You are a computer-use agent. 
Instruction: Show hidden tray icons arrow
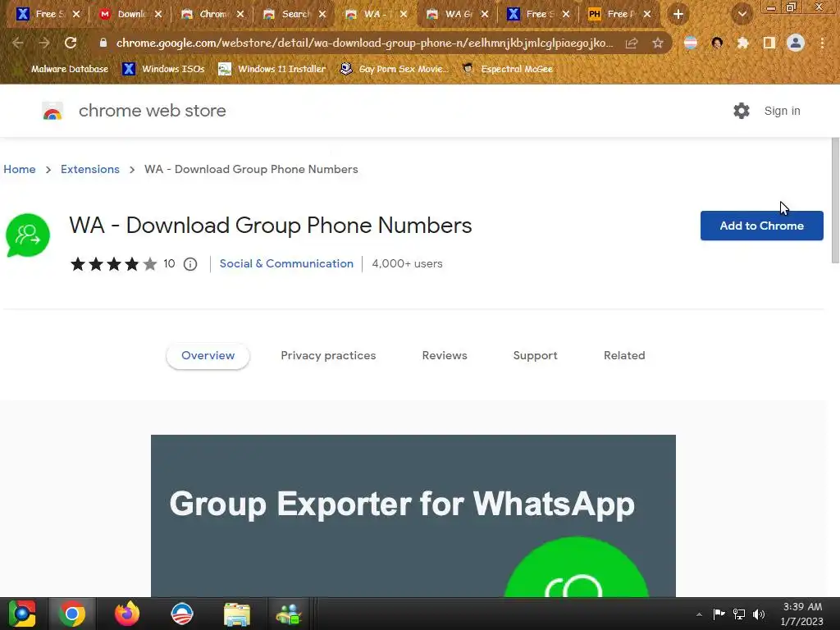[x=699, y=614]
